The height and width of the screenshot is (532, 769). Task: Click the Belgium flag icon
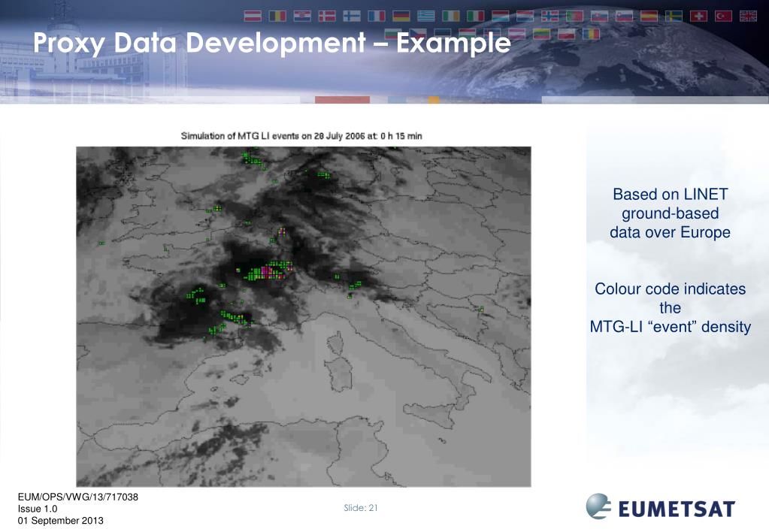pos(277,17)
